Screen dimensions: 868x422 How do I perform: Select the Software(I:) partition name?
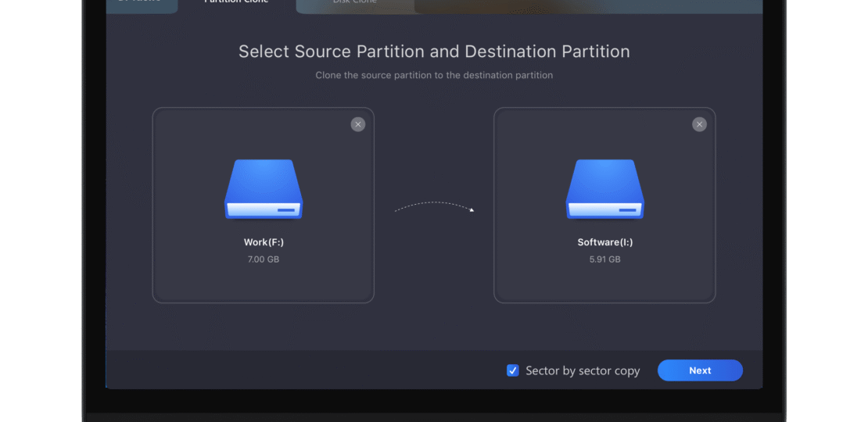(x=605, y=242)
